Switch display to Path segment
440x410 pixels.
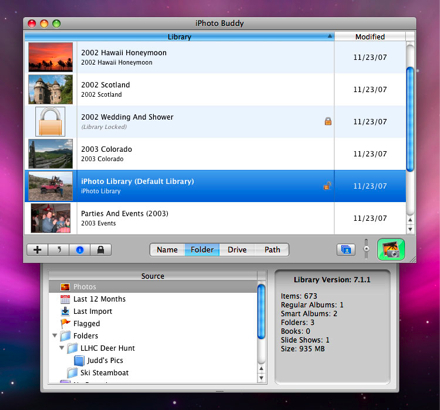[272, 250]
